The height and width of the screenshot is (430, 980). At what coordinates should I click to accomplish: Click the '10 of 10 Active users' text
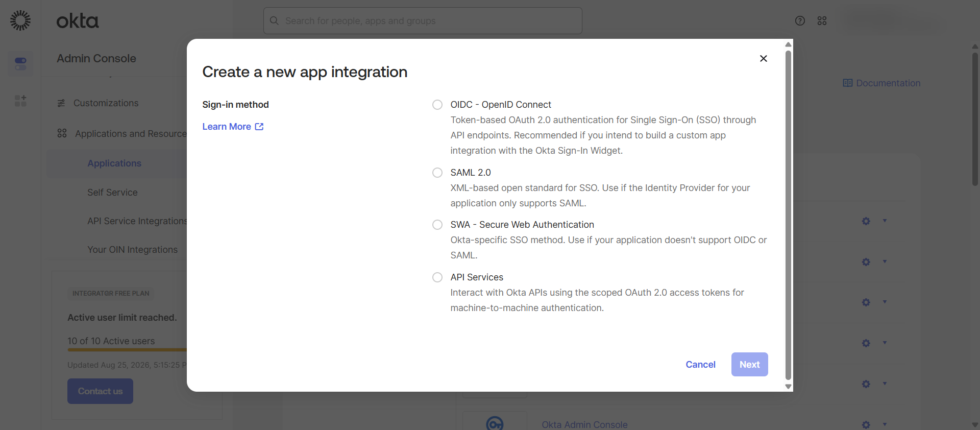pyautogui.click(x=111, y=341)
